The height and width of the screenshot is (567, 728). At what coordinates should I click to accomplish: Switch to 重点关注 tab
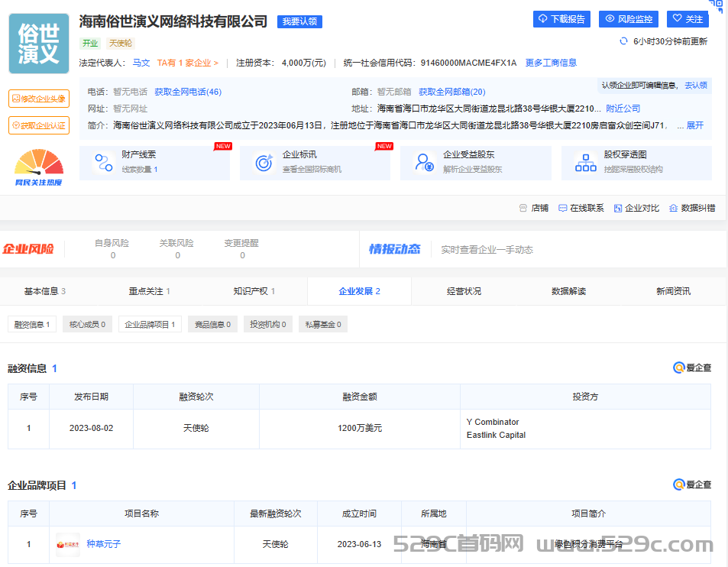[x=149, y=291]
